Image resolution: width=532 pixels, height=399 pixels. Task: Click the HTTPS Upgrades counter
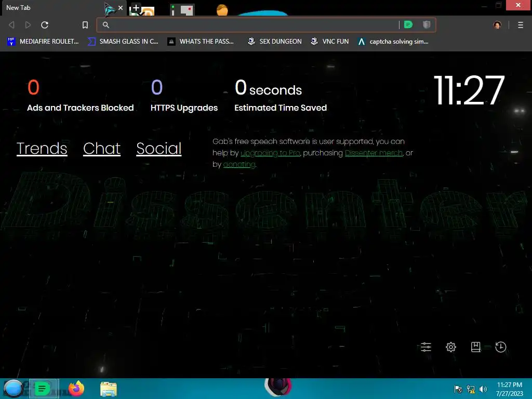(184, 96)
